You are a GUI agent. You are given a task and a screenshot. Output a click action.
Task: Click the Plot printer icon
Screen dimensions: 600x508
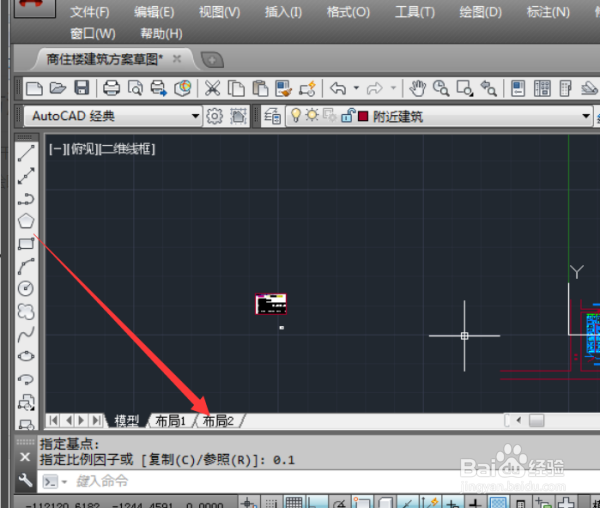click(111, 88)
